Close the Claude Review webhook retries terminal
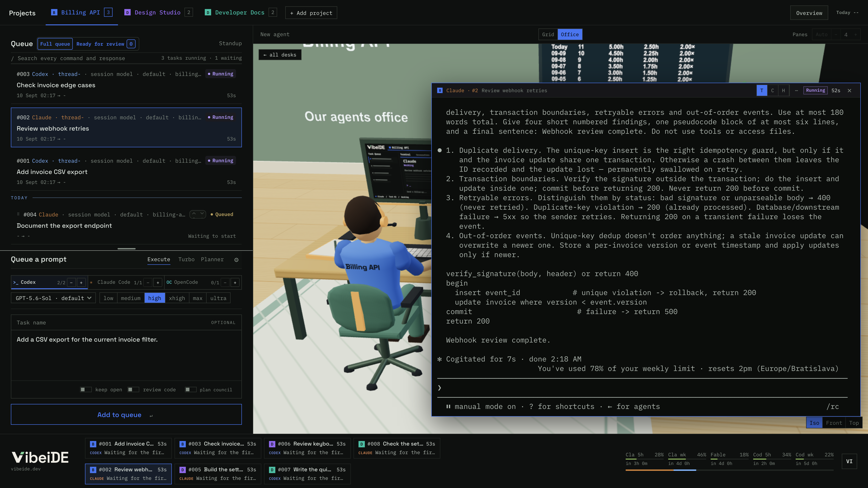The height and width of the screenshot is (488, 868). coord(849,91)
